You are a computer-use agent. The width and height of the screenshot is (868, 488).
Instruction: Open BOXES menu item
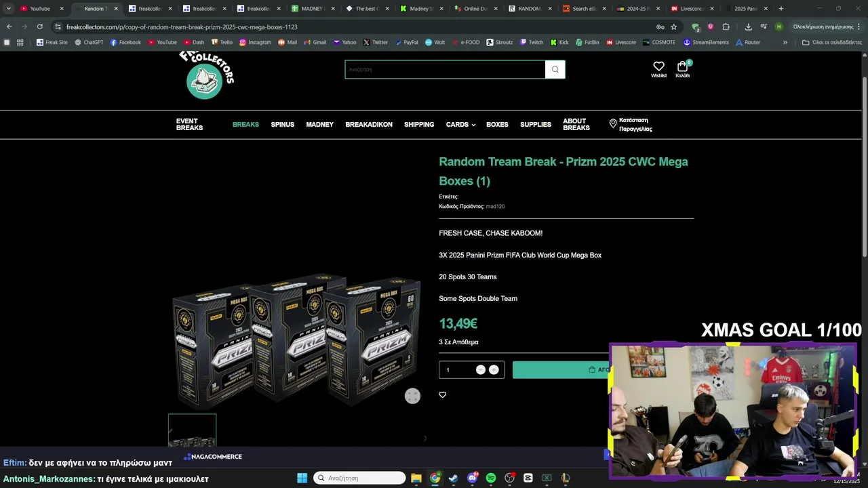click(x=497, y=125)
